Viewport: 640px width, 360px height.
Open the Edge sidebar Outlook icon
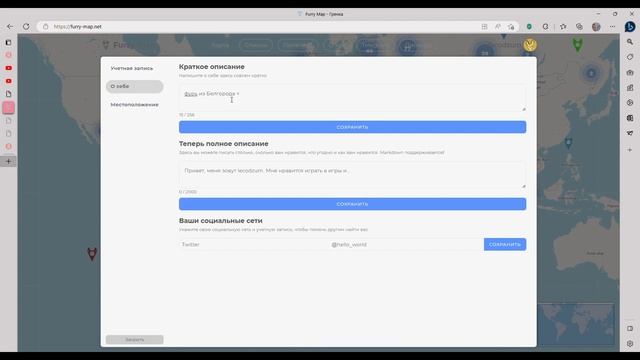[630, 118]
